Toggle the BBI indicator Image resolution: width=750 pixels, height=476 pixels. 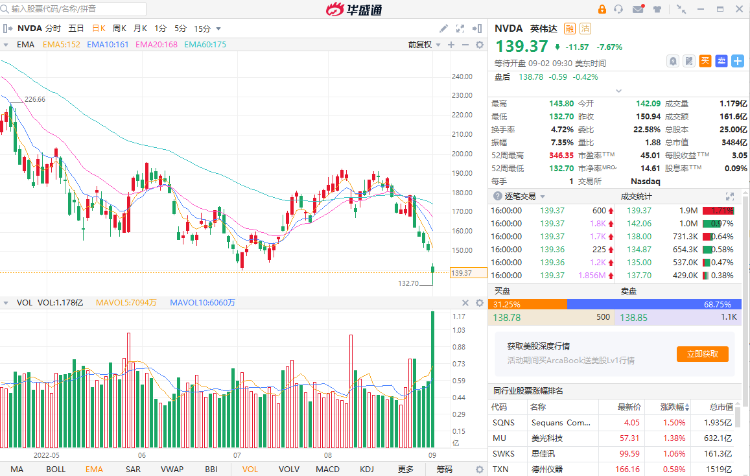(x=211, y=469)
